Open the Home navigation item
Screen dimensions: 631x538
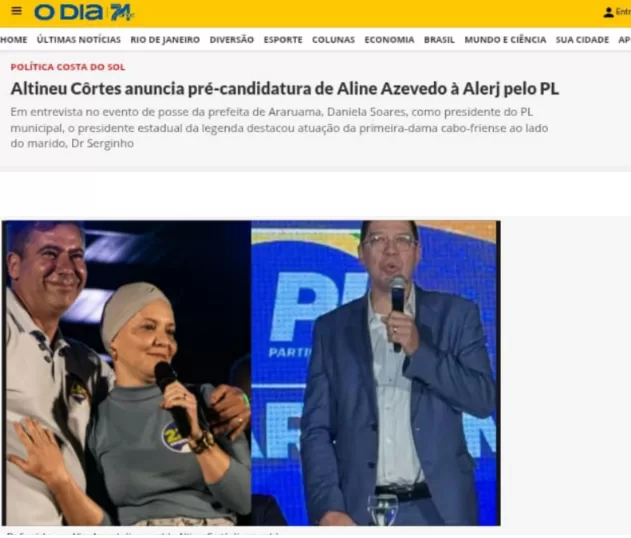(14, 40)
